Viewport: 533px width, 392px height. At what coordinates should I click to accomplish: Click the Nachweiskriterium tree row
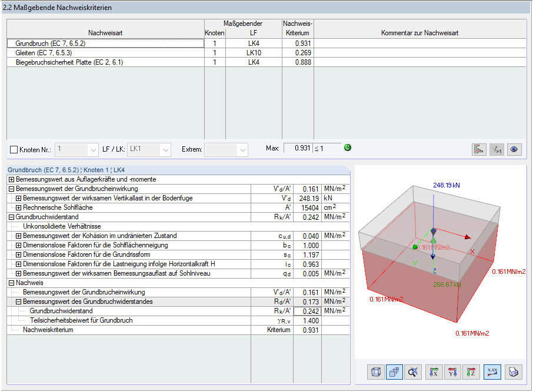(178, 330)
